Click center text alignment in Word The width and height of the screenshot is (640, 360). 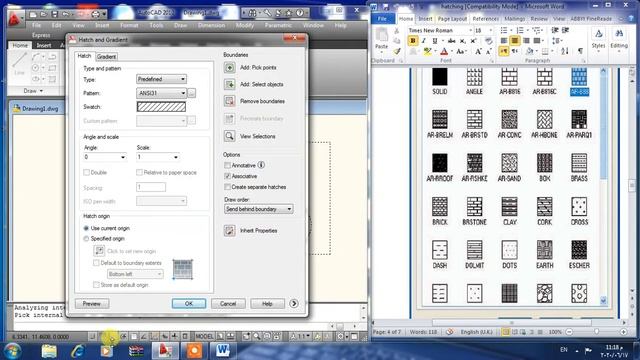tap(515, 41)
